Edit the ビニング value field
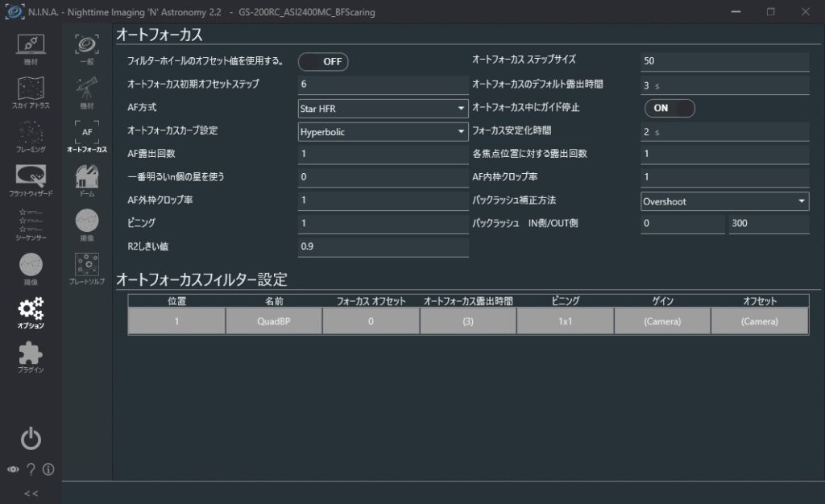 coord(383,223)
